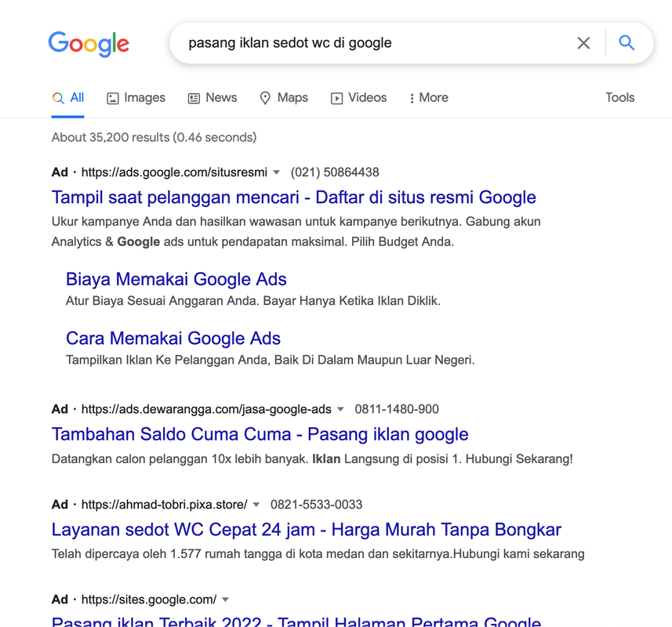
Task: Open 'Tambahan Saldo Cuma Cuma' ad link
Action: point(260,434)
